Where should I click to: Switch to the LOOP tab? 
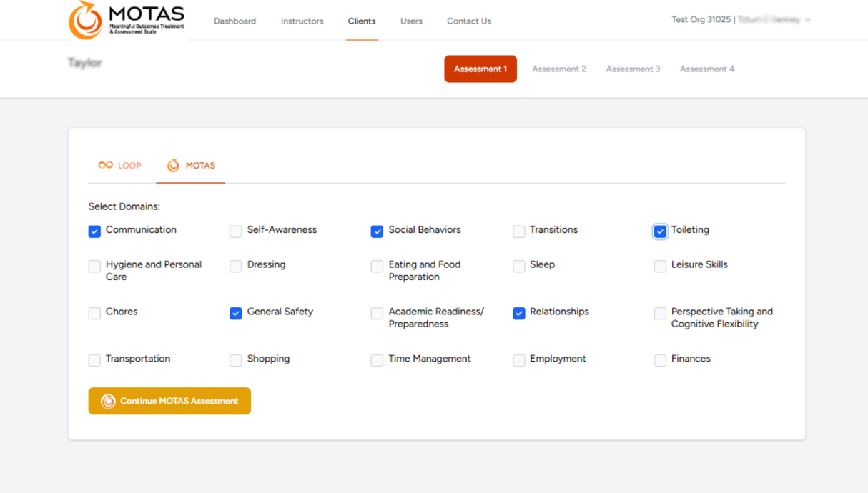(x=120, y=166)
